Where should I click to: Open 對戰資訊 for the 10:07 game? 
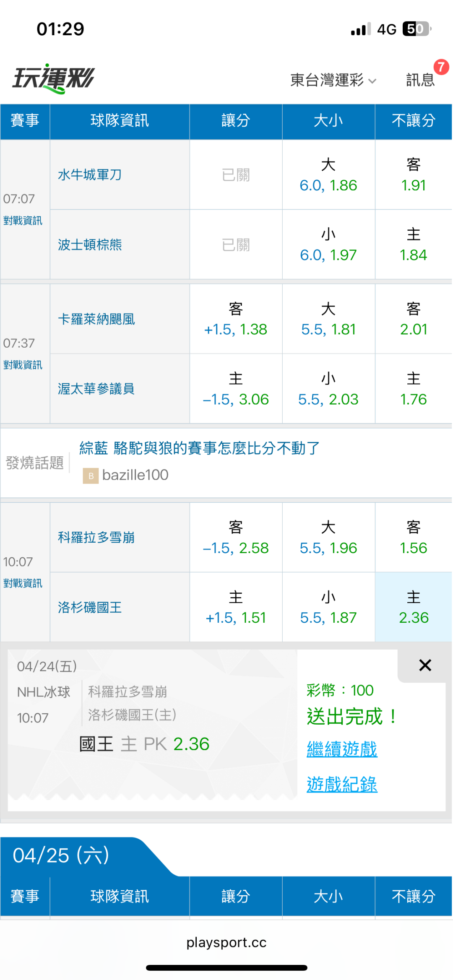pyautogui.click(x=23, y=583)
